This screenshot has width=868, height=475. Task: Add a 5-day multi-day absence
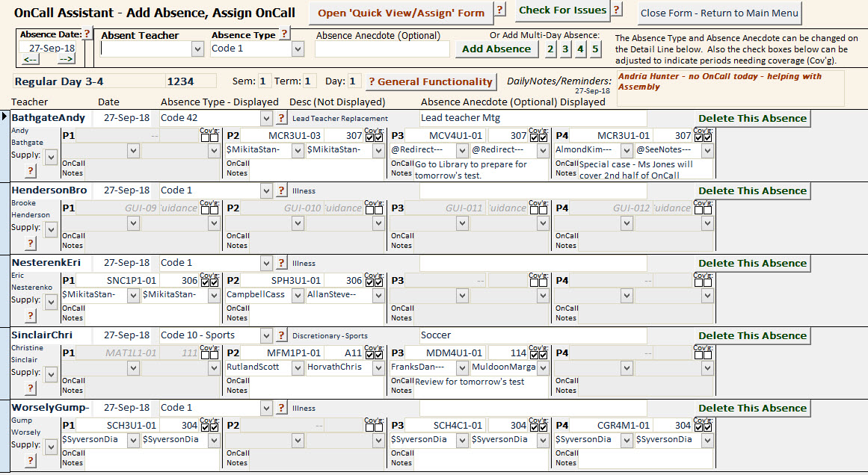[595, 49]
